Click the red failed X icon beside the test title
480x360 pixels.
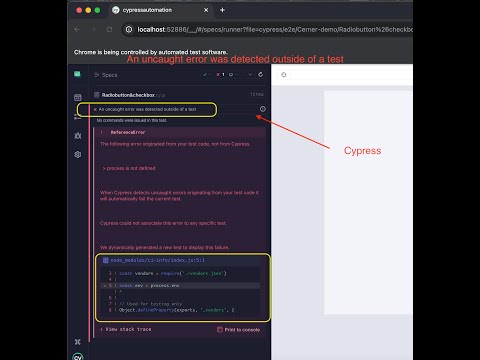(x=95, y=109)
